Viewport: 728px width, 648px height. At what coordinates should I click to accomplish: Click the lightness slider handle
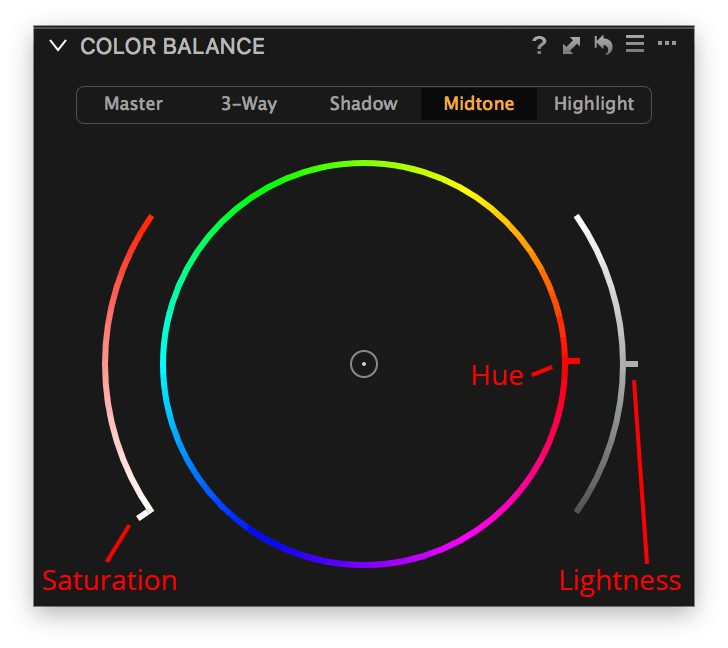[630, 364]
